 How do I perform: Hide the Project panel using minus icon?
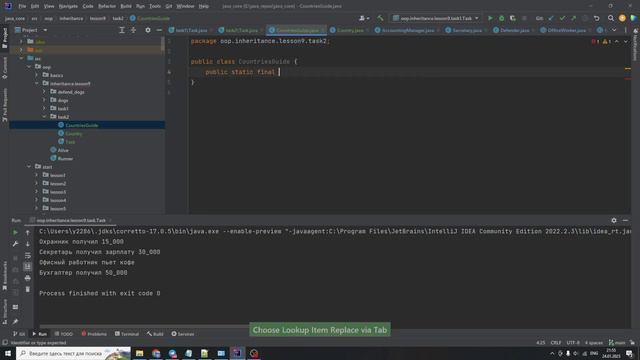coord(159,30)
